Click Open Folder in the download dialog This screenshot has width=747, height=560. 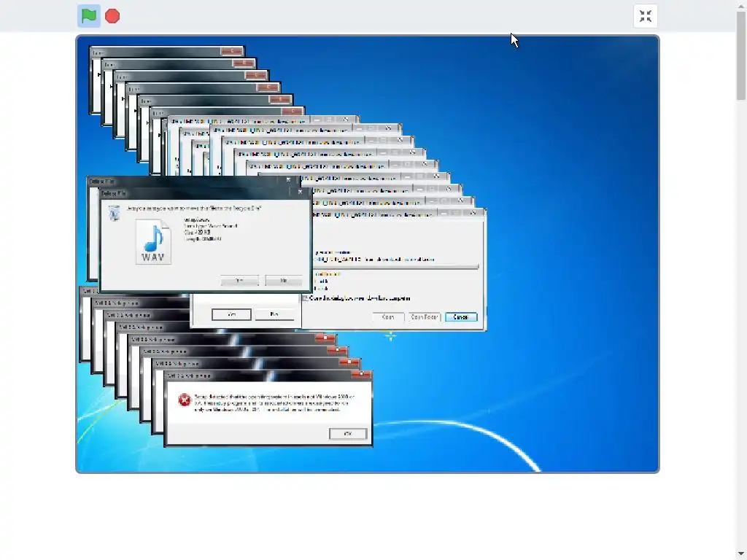pos(424,316)
